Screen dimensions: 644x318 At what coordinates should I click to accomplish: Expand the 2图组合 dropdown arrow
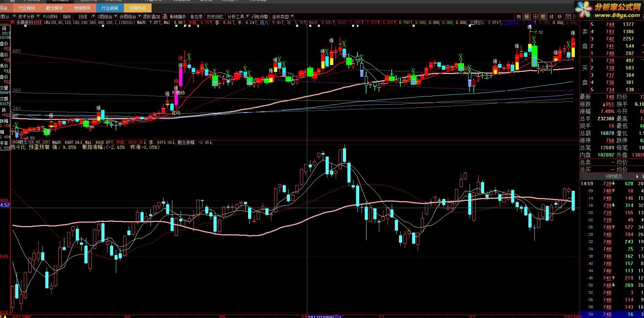click(x=115, y=16)
